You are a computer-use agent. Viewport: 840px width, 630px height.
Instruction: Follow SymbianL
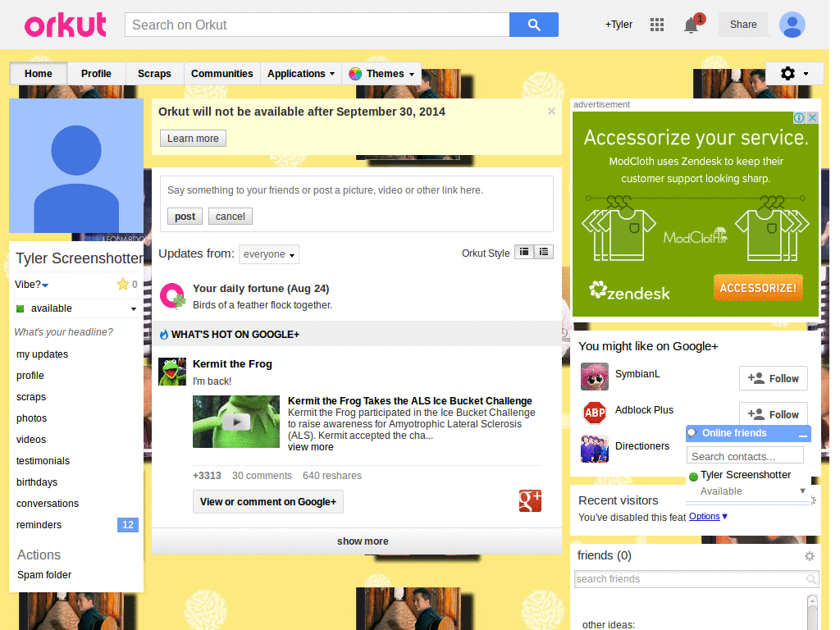(773, 379)
